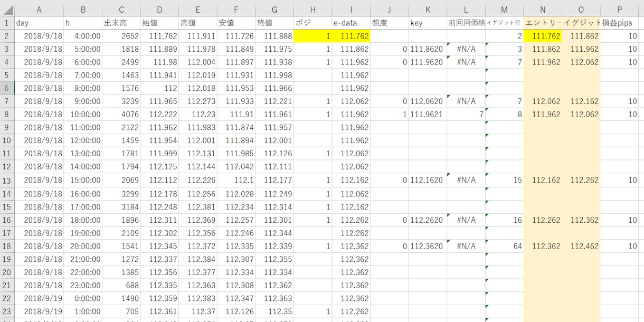Select the column A header
644x322 pixels.
(39, 9)
